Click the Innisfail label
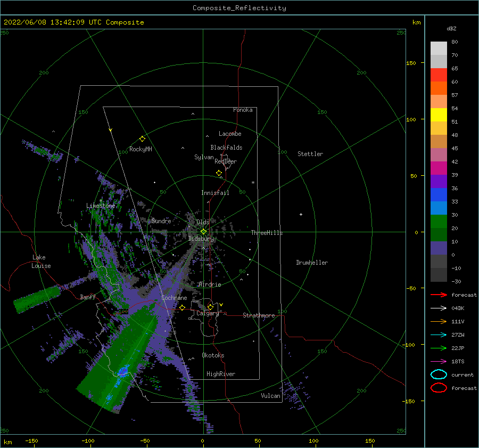The image size is (479, 448). (215, 193)
